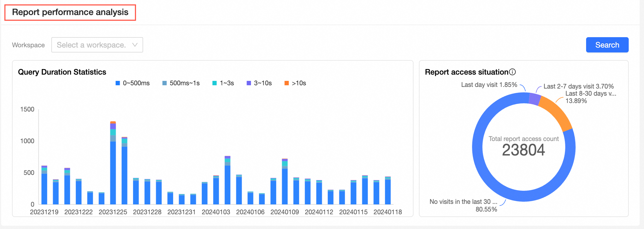Click the No visits in the last 30 label
This screenshot has height=229, width=644.
point(463,202)
